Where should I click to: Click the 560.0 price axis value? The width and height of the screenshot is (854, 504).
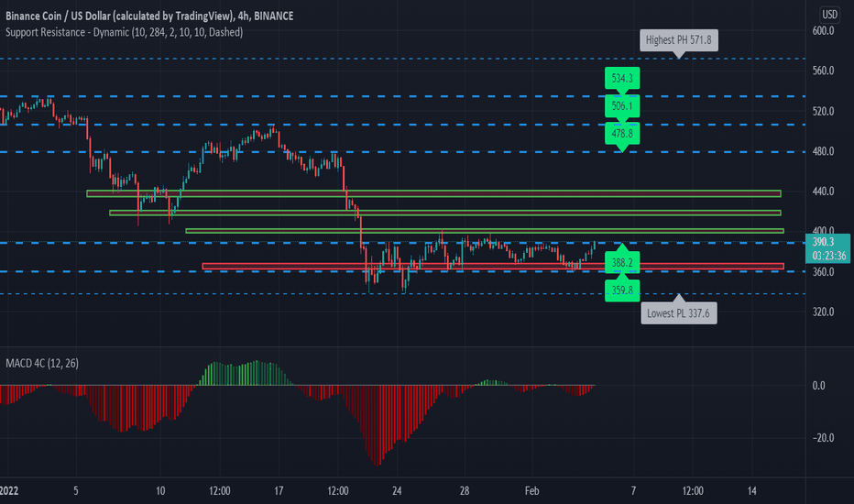(823, 71)
